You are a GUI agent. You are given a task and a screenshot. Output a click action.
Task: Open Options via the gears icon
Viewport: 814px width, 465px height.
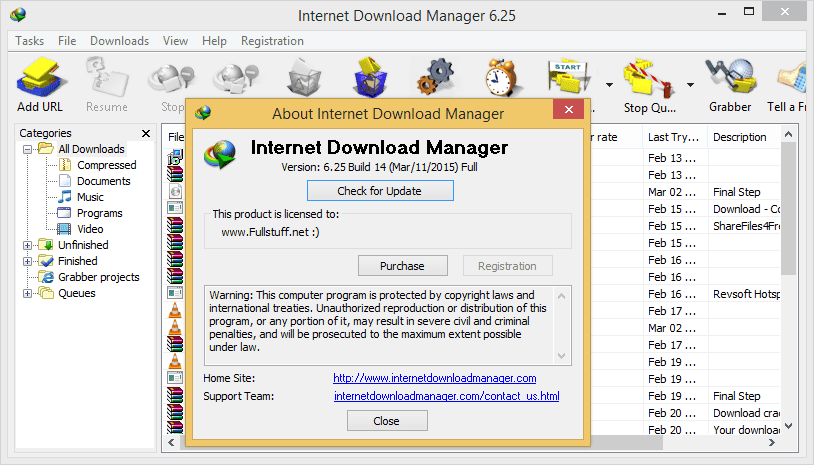click(436, 77)
